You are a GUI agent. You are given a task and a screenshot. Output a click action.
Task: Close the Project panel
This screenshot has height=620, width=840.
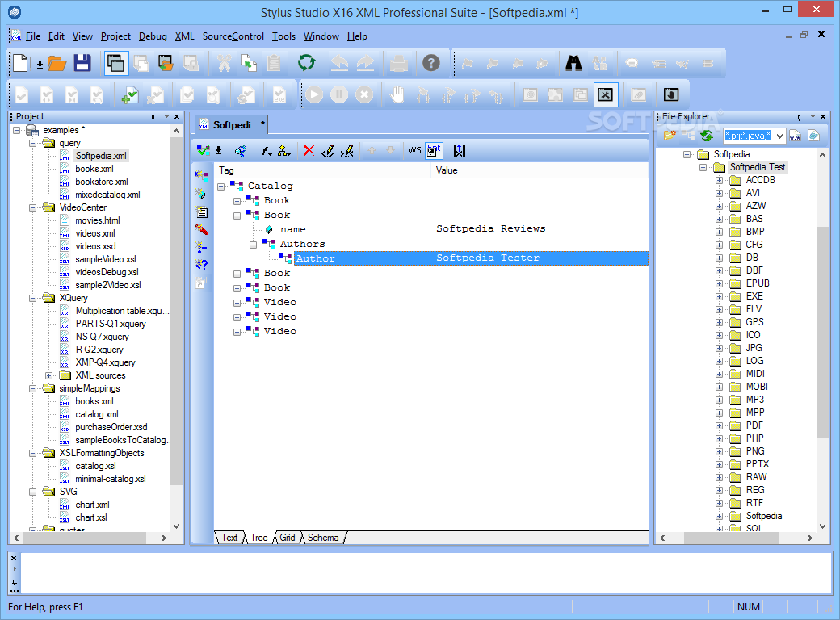178,117
